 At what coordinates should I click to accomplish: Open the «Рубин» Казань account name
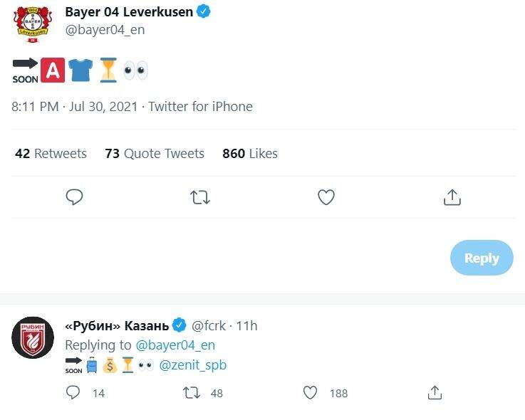[118, 325]
